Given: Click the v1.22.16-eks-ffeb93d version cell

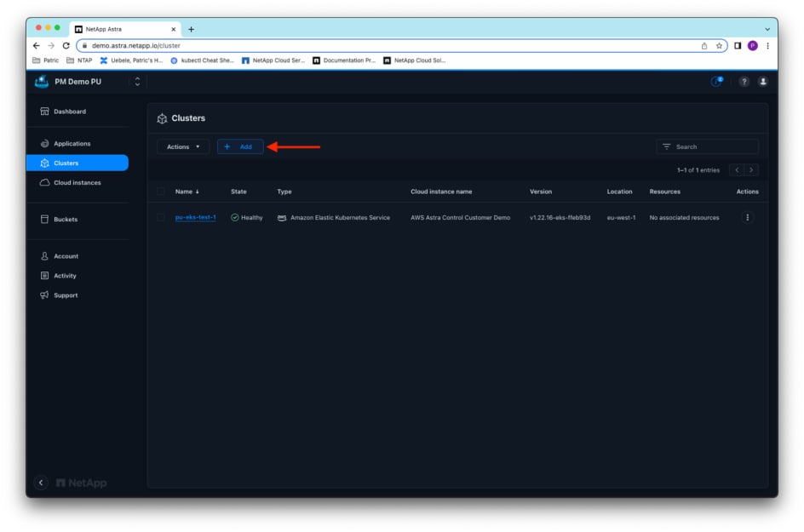Looking at the screenshot, I should tap(560, 217).
